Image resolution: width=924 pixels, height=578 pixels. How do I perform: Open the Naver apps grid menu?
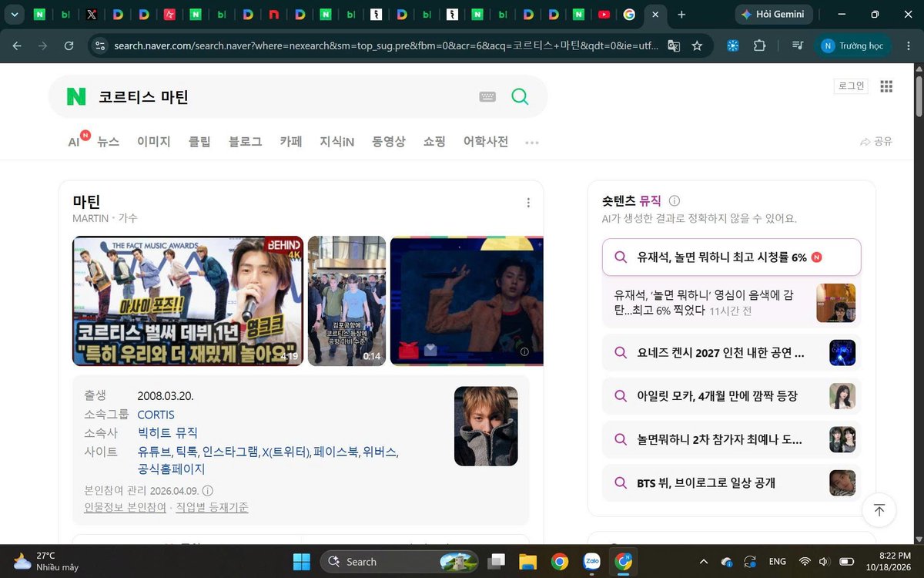886,86
